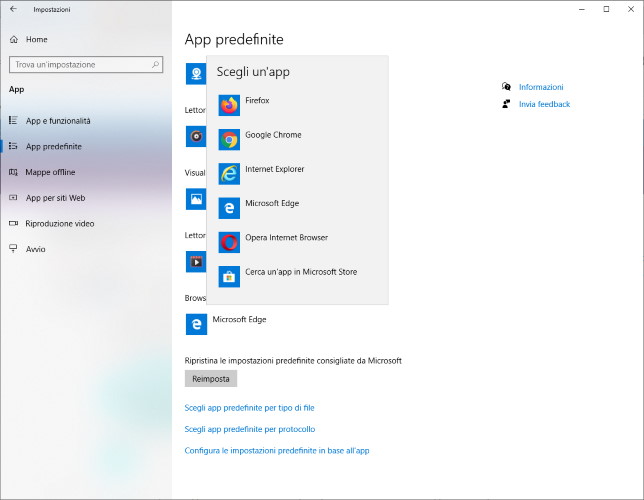Maximize the Impostazioni window
Image resolution: width=644 pixels, height=500 pixels.
click(606, 9)
